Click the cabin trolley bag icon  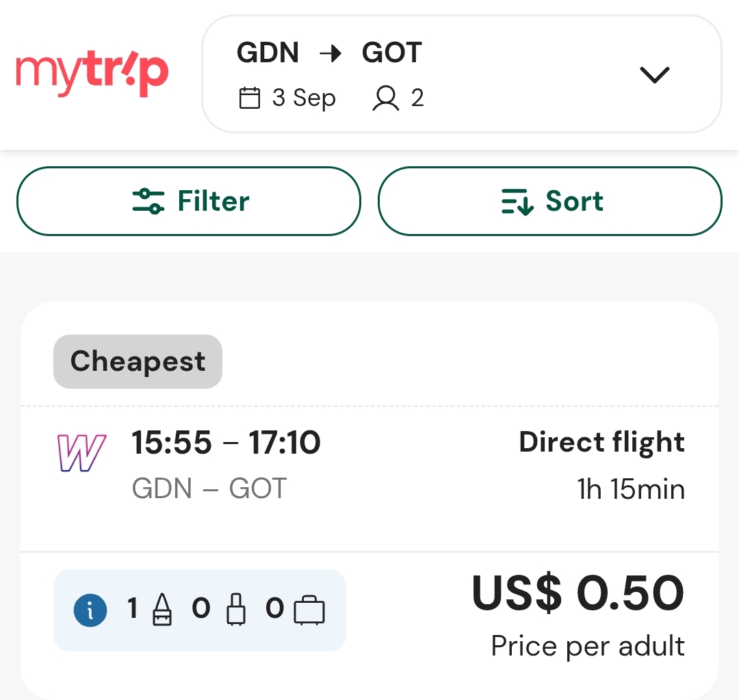point(236,609)
